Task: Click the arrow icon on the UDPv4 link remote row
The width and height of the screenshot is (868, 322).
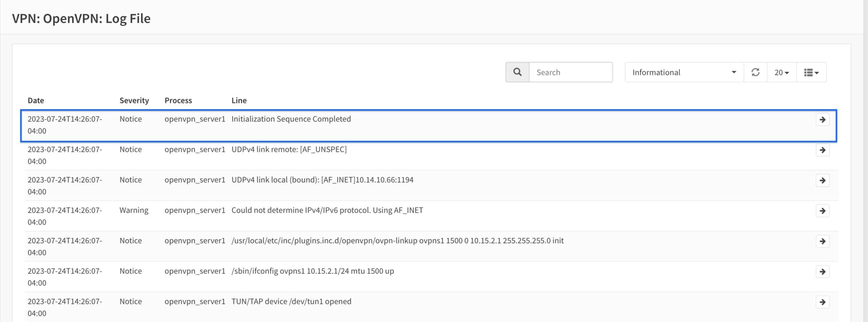Action: coord(823,149)
